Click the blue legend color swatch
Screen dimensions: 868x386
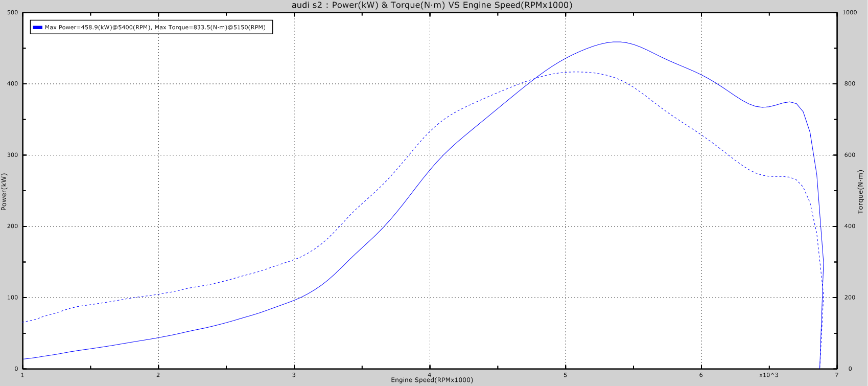point(37,28)
